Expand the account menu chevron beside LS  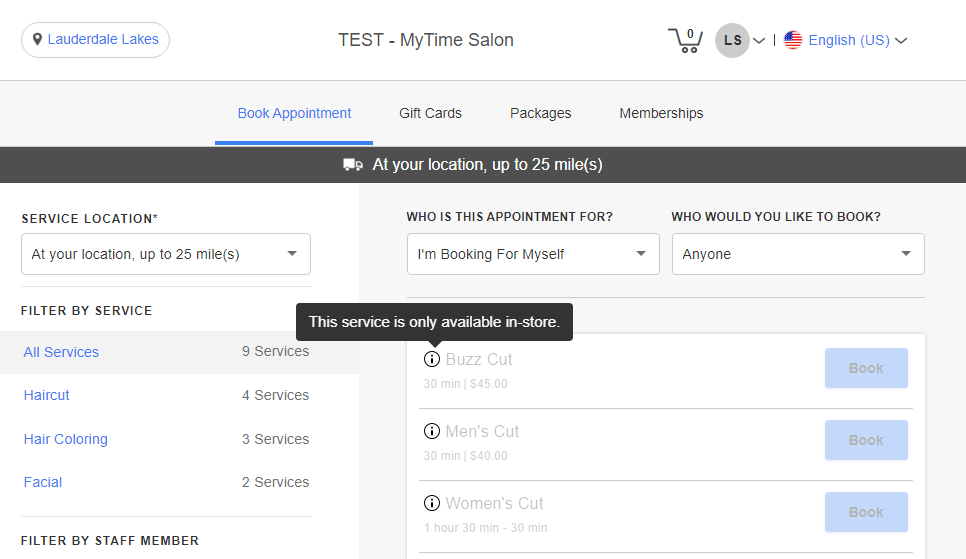click(x=759, y=41)
